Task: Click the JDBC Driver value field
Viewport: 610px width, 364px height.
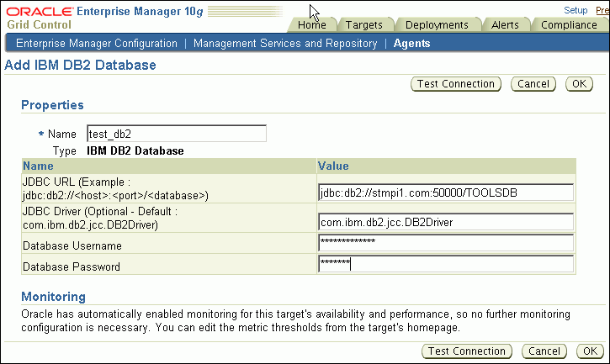Action: click(x=446, y=222)
